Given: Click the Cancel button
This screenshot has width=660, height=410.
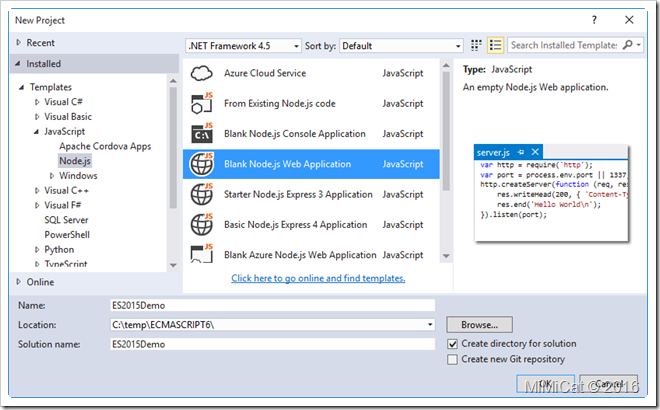Looking at the screenshot, I should coord(609,383).
